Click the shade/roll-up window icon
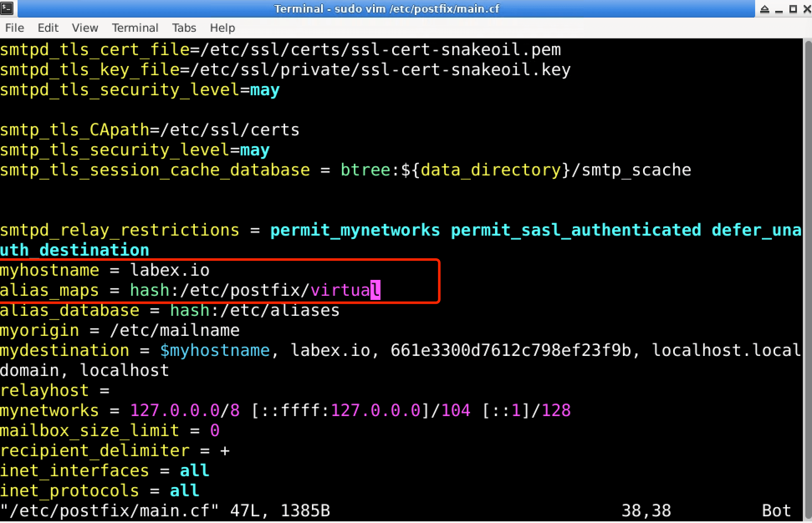This screenshot has height=523, width=812. point(765,8)
